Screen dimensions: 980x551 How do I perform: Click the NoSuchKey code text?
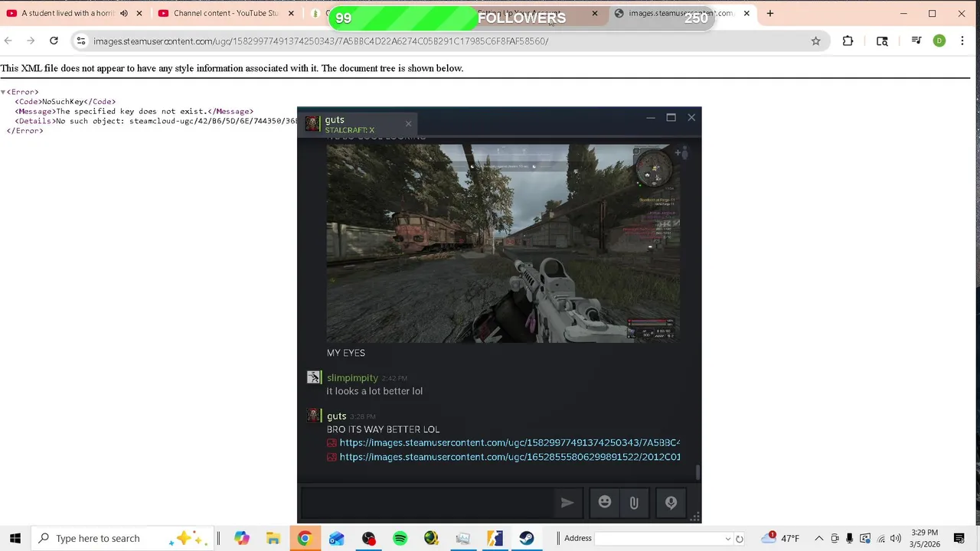pos(62,101)
